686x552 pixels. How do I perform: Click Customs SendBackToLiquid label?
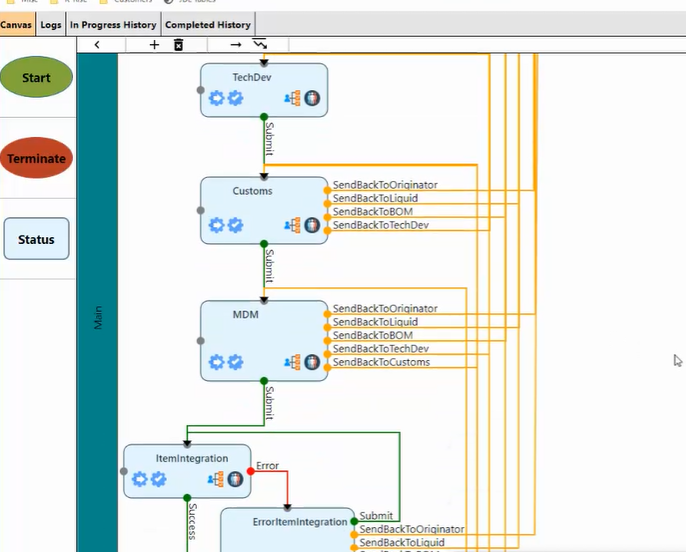point(375,198)
